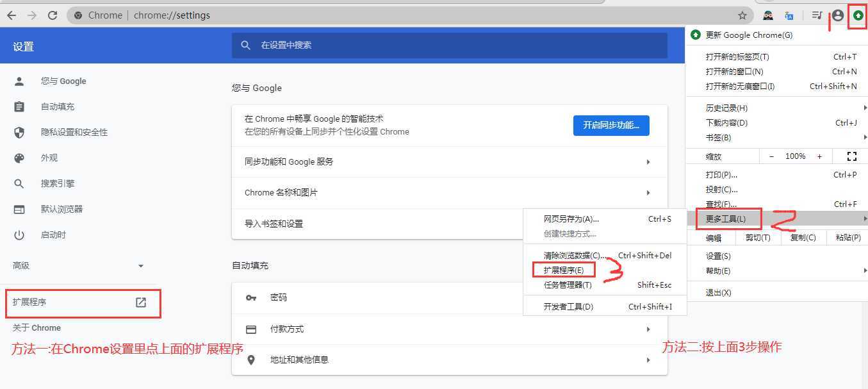Expand 历史记录(H) submenu
The width and height of the screenshot is (868, 389).
click(x=776, y=108)
